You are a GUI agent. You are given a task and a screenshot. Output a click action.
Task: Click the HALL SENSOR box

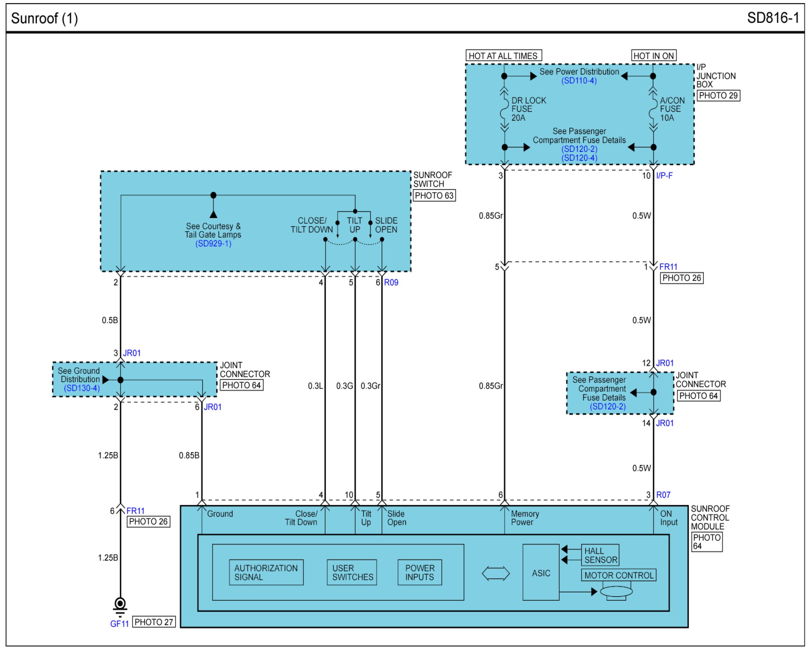click(600, 555)
